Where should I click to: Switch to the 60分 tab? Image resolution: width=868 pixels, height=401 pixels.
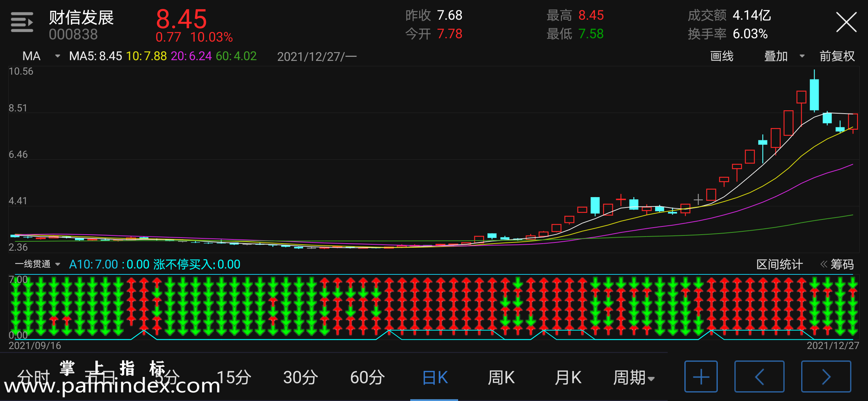[x=367, y=378]
